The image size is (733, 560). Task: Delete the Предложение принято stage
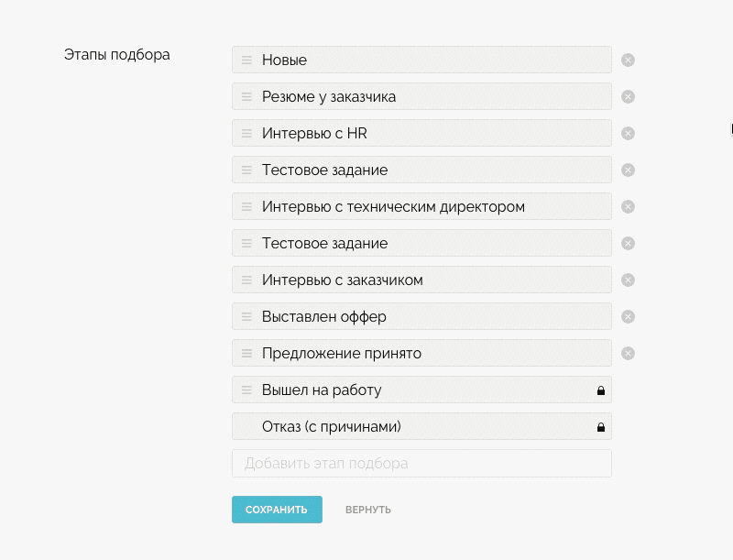[628, 353]
